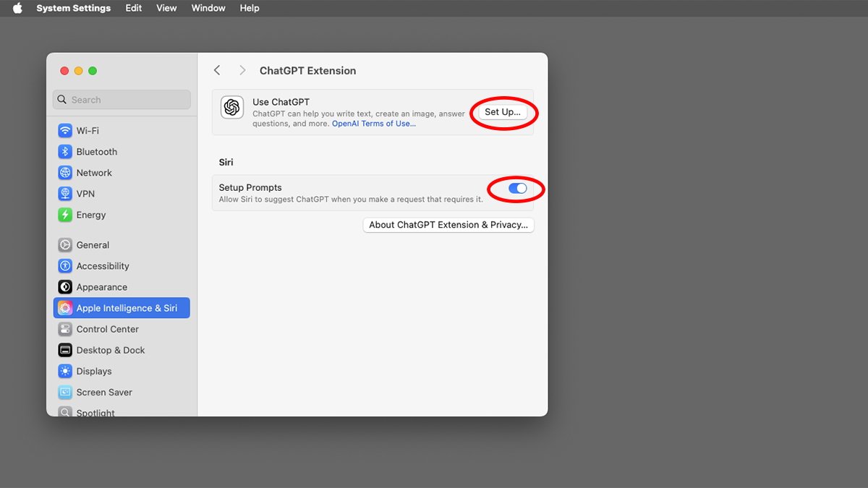The width and height of the screenshot is (868, 488).
Task: Open Energy settings via green icon
Action: click(x=65, y=215)
